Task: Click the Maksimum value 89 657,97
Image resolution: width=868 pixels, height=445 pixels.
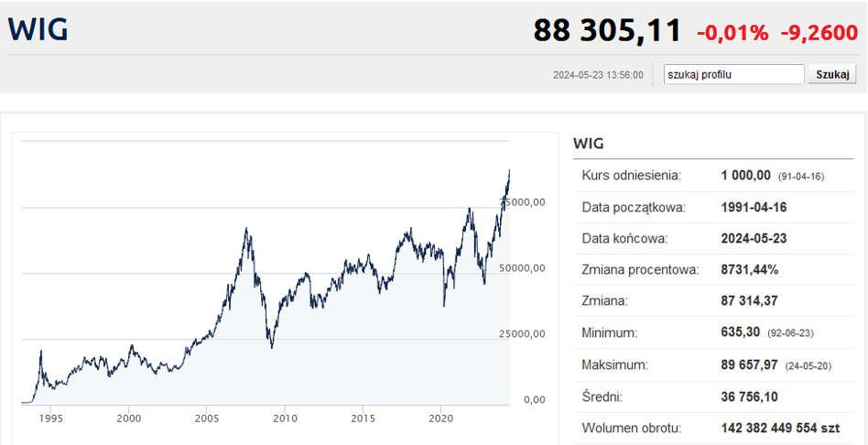Action: tap(749, 364)
